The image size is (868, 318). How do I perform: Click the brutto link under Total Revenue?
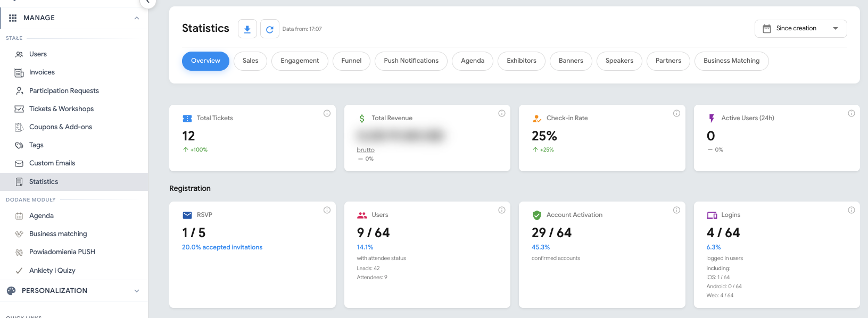[366, 150]
